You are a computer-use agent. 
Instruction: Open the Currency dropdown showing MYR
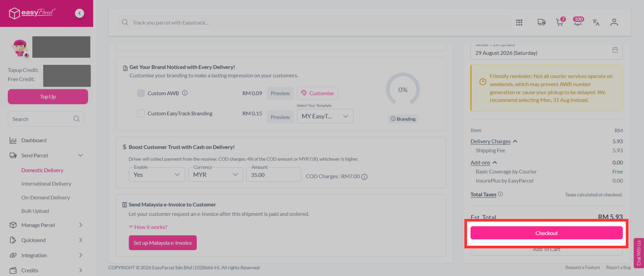(x=216, y=175)
